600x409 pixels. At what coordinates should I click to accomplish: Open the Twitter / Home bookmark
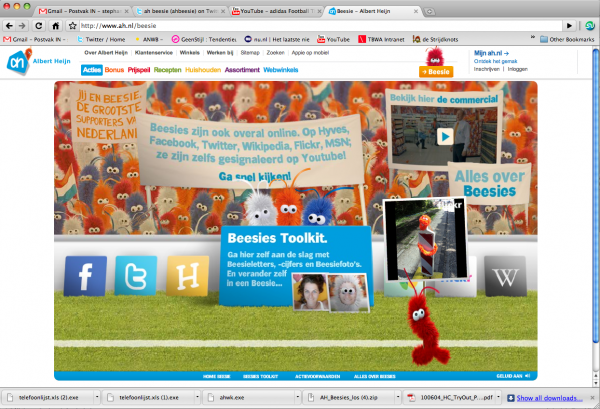pyautogui.click(x=101, y=39)
